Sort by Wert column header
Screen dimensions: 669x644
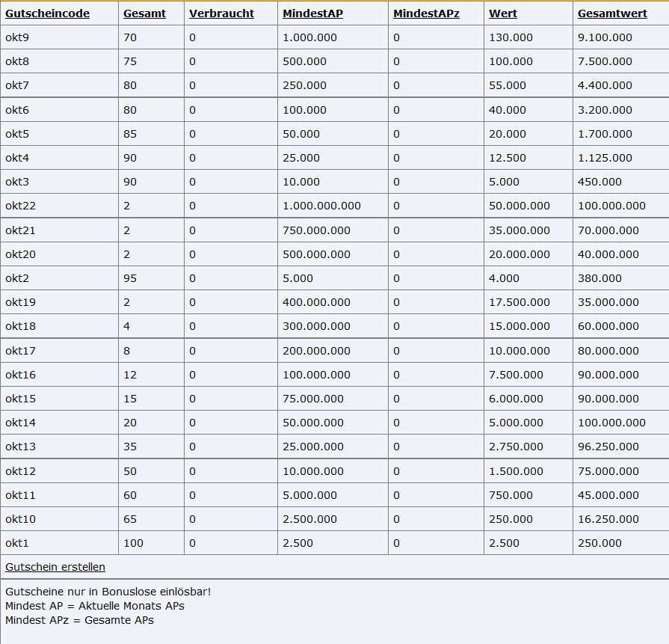coord(502,13)
